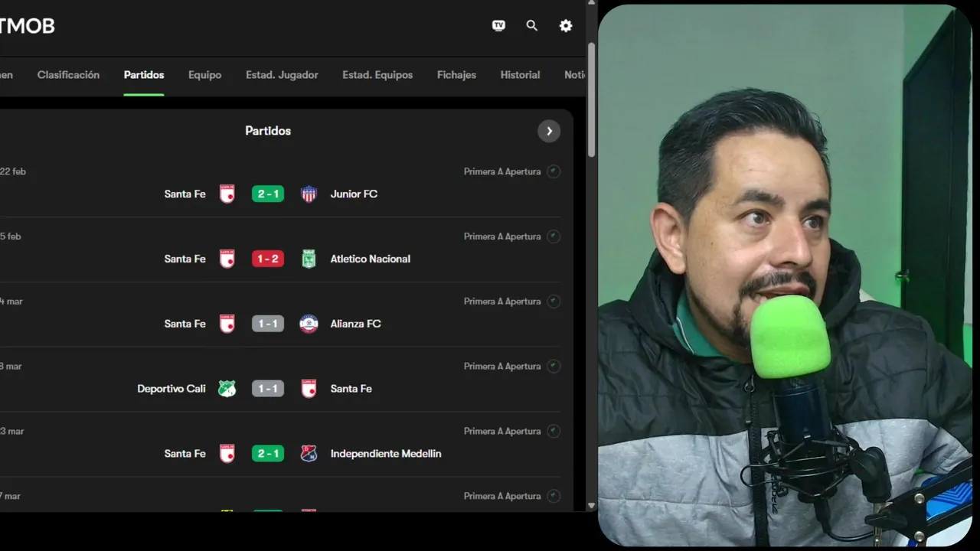Click Junior FC team crest
This screenshot has height=551, width=980.
pos(309,194)
